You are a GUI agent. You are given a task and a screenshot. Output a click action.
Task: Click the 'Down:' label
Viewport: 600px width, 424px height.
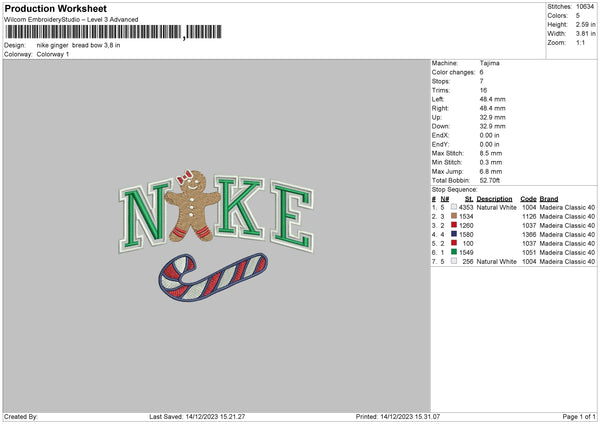tap(441, 126)
